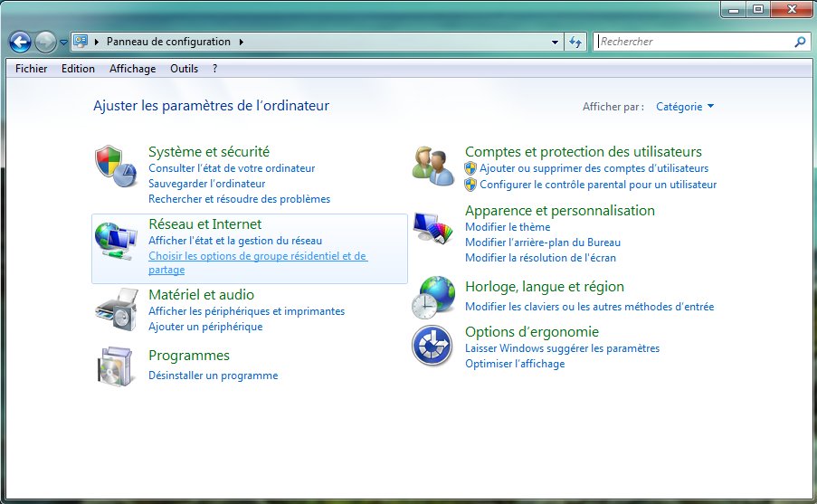Click Modifier les claviers ou autres méthodes d'entrée

pyautogui.click(x=589, y=307)
